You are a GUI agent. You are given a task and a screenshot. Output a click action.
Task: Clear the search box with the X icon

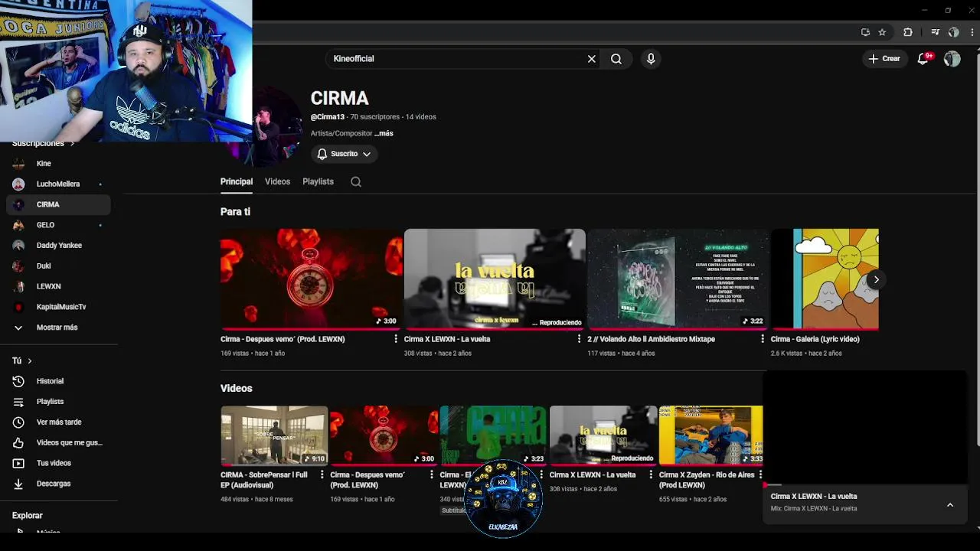pos(591,59)
